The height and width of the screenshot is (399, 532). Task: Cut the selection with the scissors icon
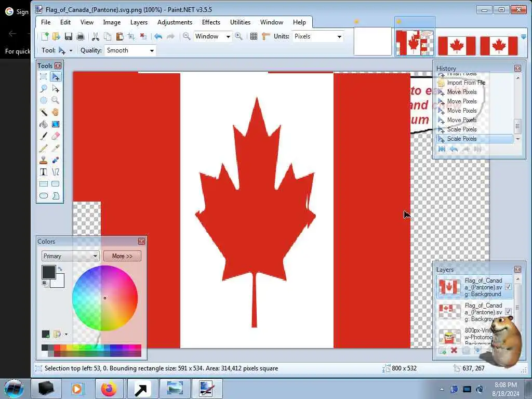[x=96, y=36]
